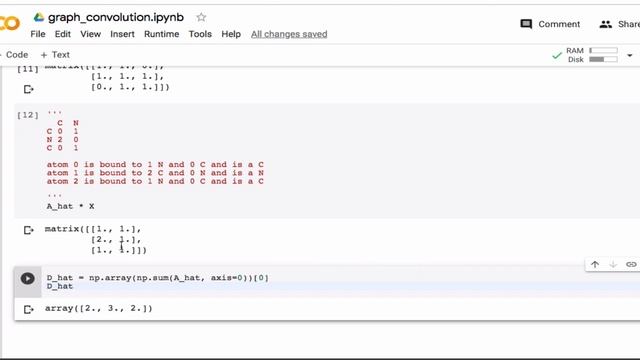Click the cell [12] execution count label
Image resolution: width=640 pixels, height=360 pixels.
pos(28,115)
